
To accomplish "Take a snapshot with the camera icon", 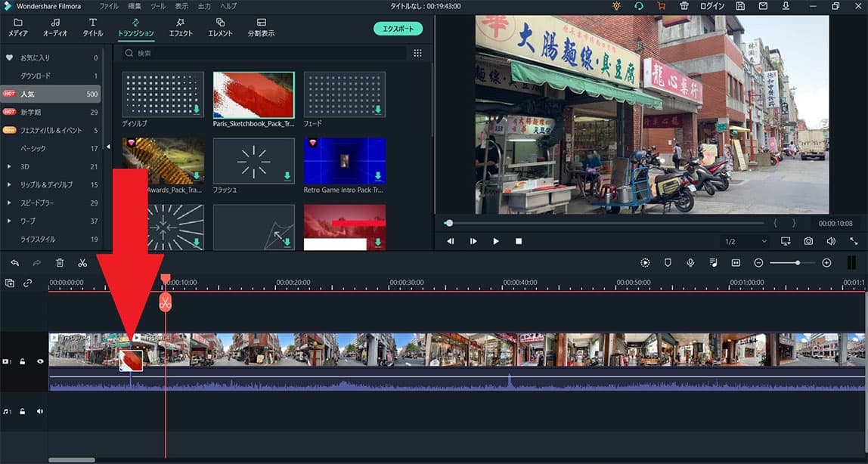I will click(x=808, y=241).
